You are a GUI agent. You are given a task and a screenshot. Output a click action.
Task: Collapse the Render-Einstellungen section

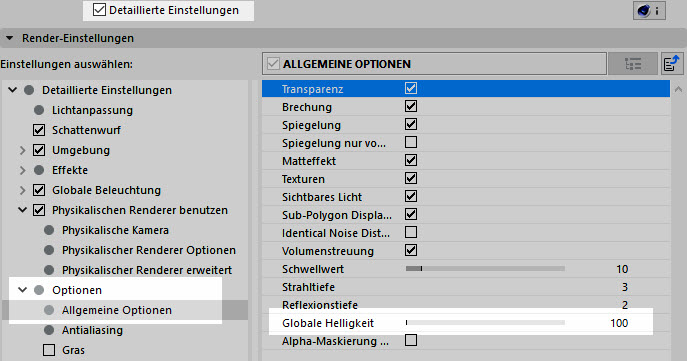click(9, 39)
